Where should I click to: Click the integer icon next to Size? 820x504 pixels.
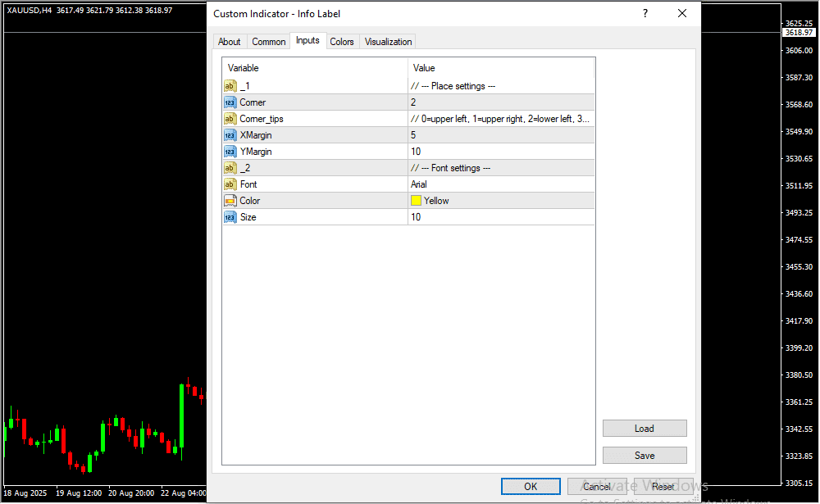tap(230, 217)
